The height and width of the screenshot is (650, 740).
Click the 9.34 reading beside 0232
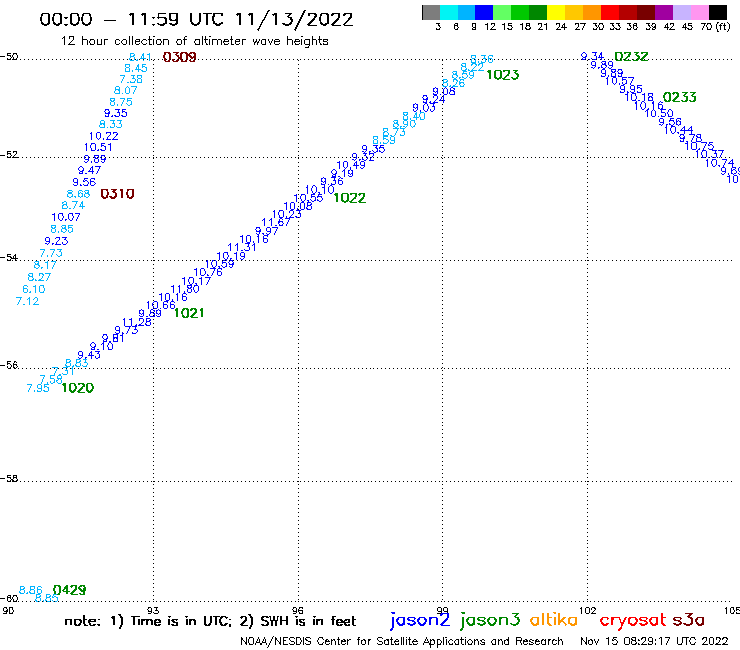pos(592,57)
